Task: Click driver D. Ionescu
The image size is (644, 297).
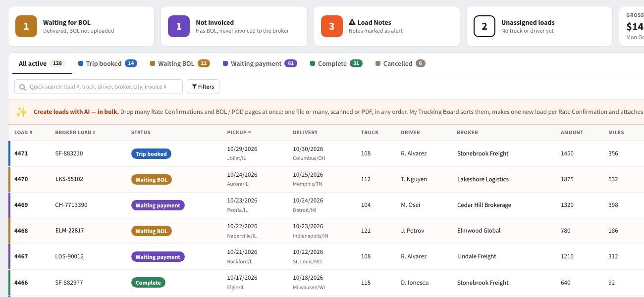Action: [x=415, y=283]
